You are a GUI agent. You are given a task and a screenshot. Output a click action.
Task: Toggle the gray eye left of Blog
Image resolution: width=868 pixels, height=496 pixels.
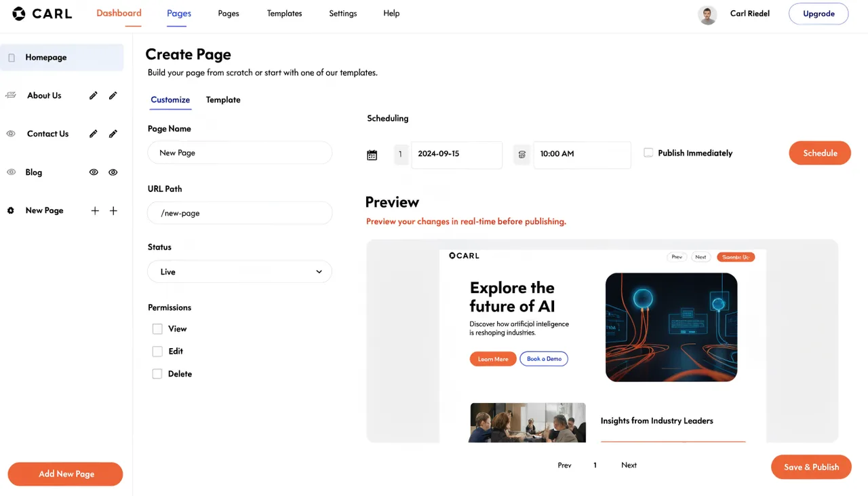click(x=11, y=172)
